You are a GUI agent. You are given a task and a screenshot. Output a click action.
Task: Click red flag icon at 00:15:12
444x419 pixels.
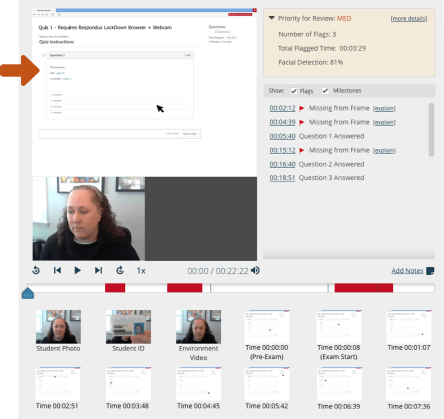click(302, 150)
